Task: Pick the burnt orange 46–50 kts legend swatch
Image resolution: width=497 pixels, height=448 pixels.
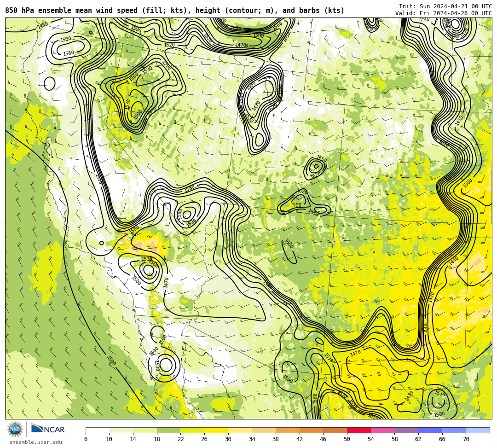Action: (x=335, y=430)
